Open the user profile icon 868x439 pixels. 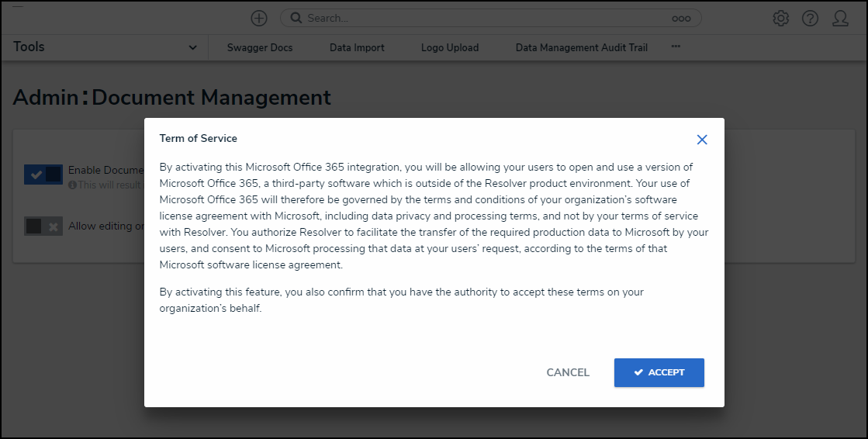[x=840, y=19]
